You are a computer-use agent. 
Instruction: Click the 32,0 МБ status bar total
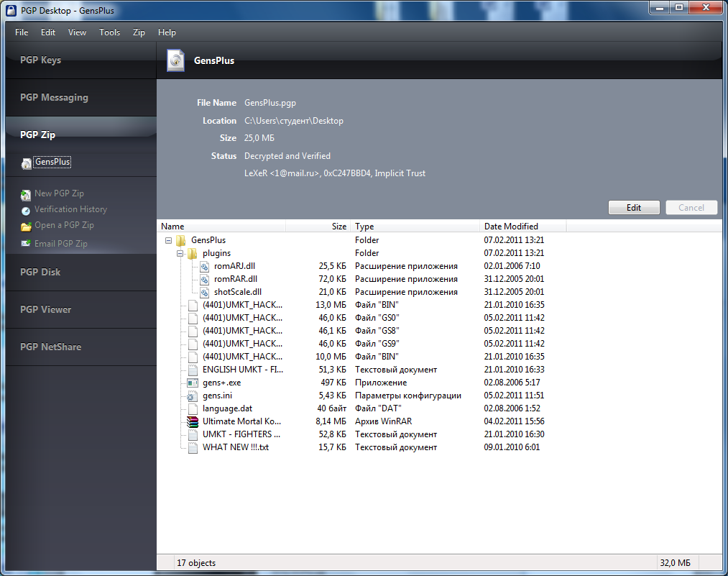click(675, 563)
